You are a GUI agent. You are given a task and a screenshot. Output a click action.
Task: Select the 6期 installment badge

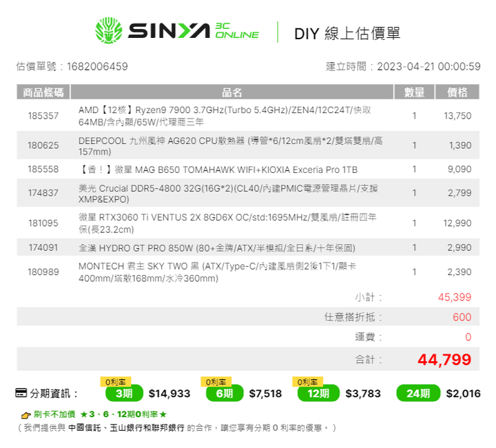click(225, 394)
